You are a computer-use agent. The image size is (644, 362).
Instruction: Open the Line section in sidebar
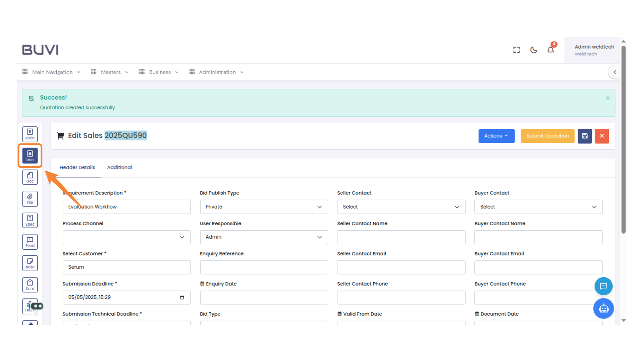[x=30, y=156]
